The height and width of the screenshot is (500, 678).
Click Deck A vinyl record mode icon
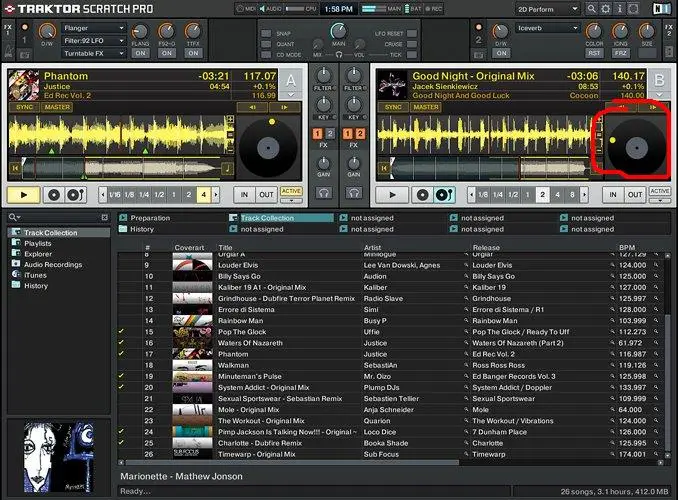coord(53,195)
